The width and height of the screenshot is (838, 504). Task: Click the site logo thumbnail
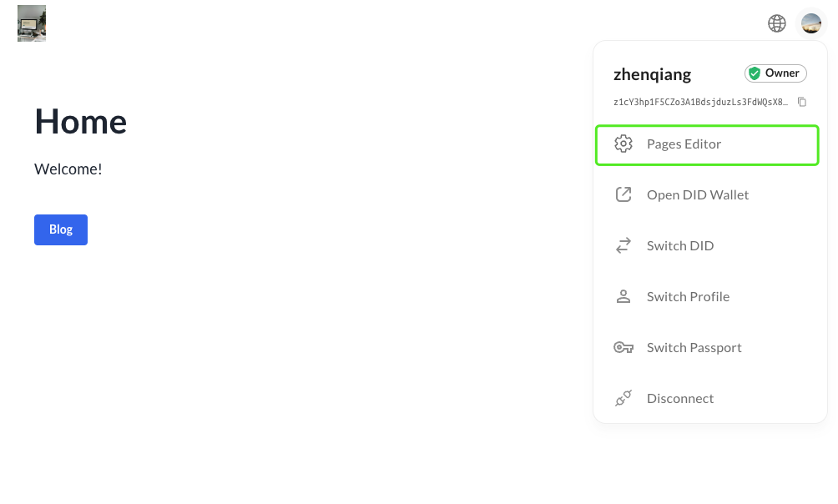(x=32, y=23)
